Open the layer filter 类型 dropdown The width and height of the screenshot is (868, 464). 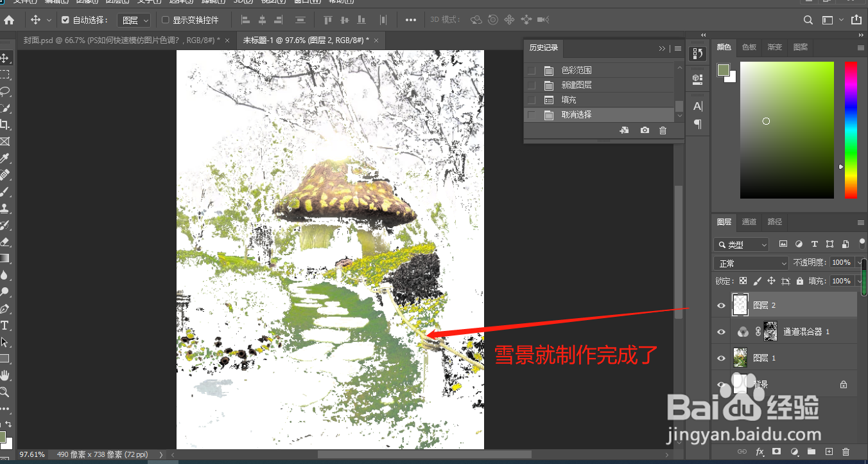click(x=741, y=245)
